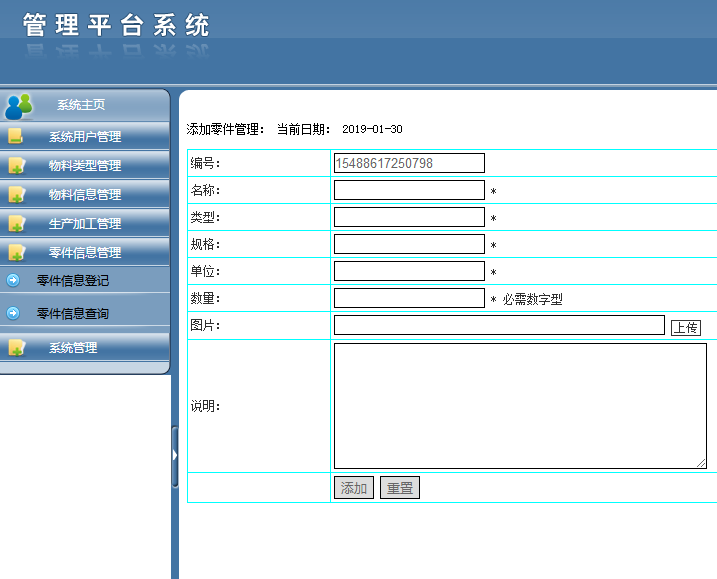Viewport: 717px width, 579px height.
Task: Click inside the 说明 text area
Action: pyautogui.click(x=520, y=406)
